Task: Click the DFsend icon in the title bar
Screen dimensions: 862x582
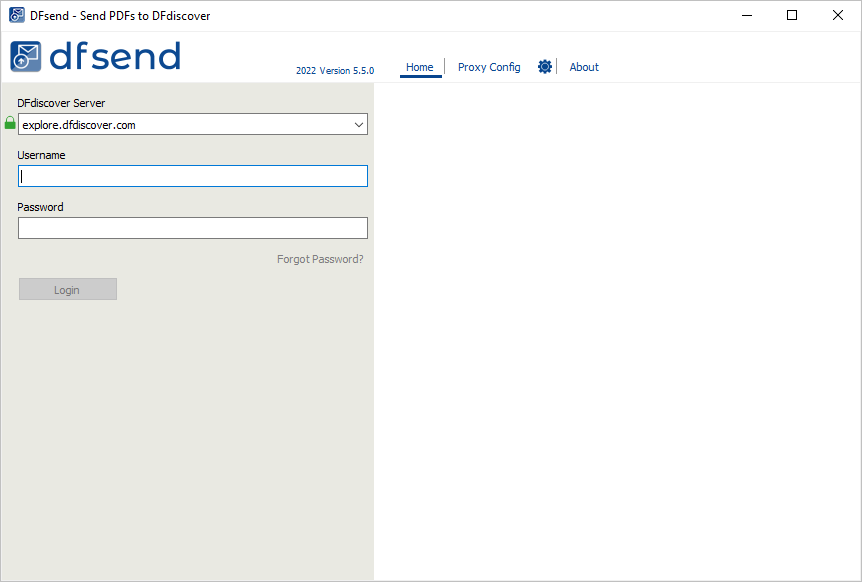Action: click(x=16, y=15)
